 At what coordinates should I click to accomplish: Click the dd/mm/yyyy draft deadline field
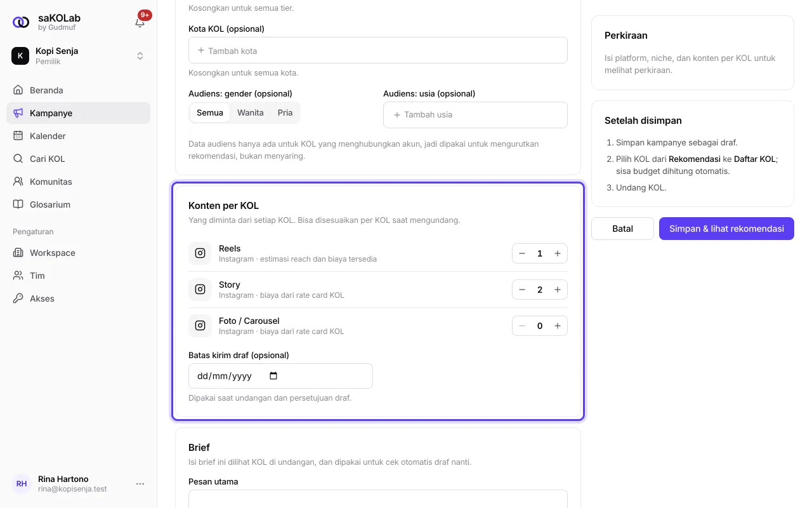(x=280, y=376)
